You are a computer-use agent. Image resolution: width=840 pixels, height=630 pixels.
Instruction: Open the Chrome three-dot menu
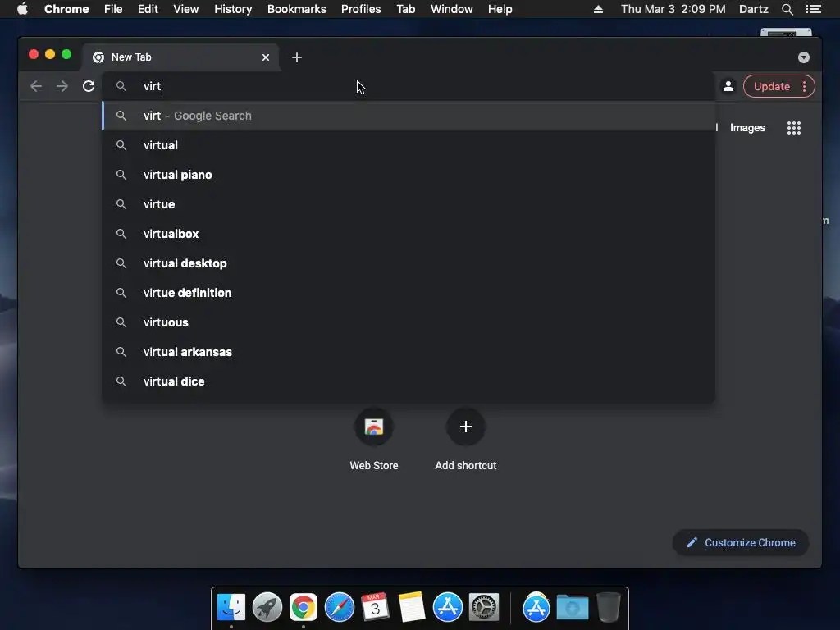(804, 87)
